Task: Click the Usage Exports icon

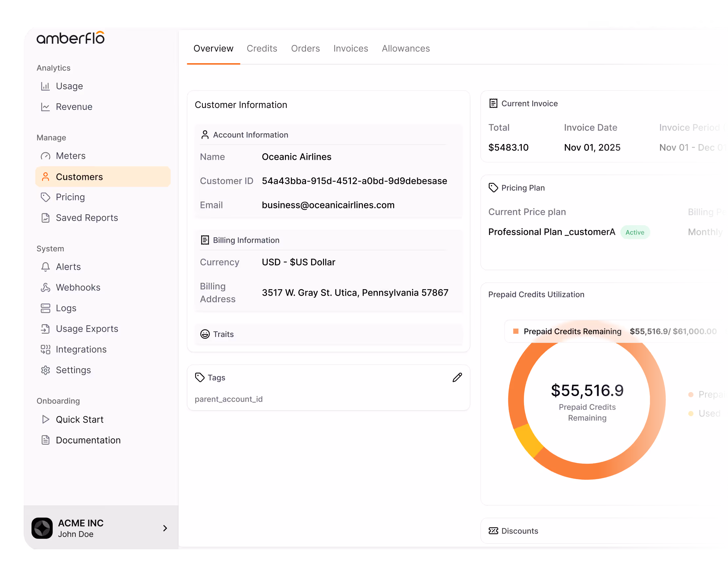Action: click(45, 329)
